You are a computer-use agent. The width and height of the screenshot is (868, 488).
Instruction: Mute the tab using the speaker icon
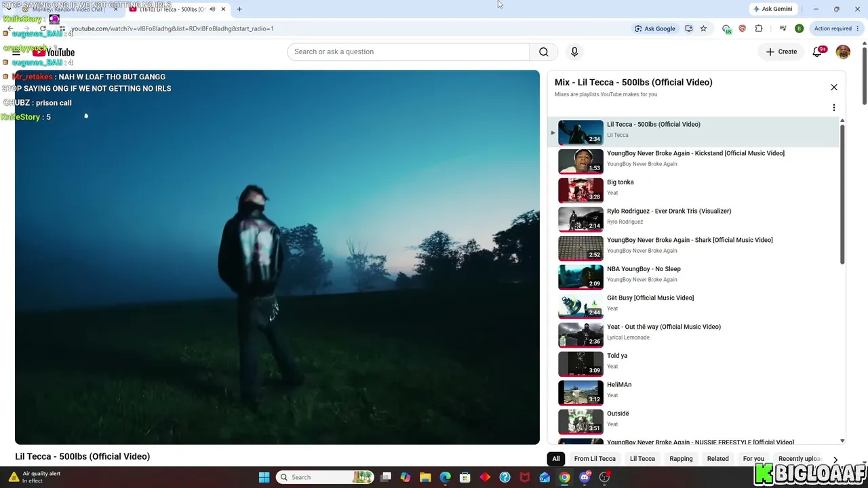click(x=212, y=9)
